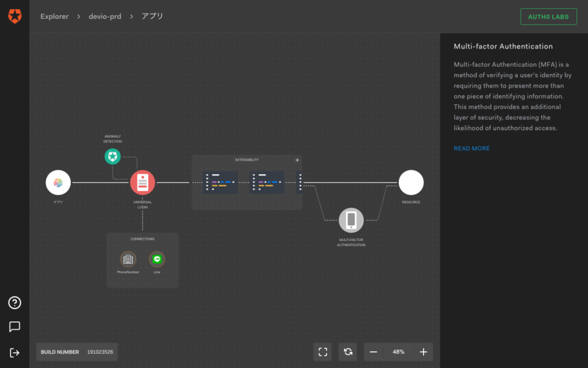Click the アプリ breadcrumb item
This screenshot has height=368, width=588.
coord(153,16)
